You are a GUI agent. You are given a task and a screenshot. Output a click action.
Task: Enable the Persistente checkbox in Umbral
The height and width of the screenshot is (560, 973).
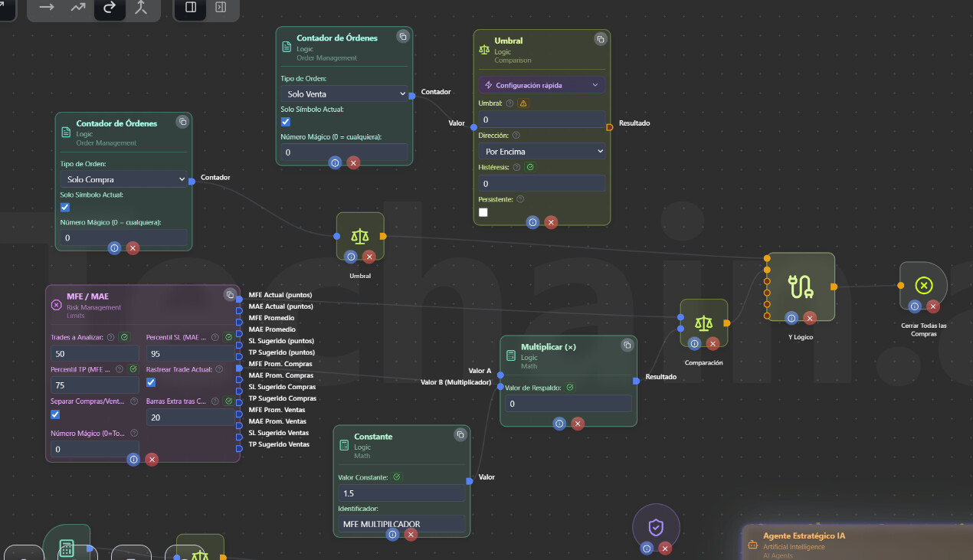483,212
